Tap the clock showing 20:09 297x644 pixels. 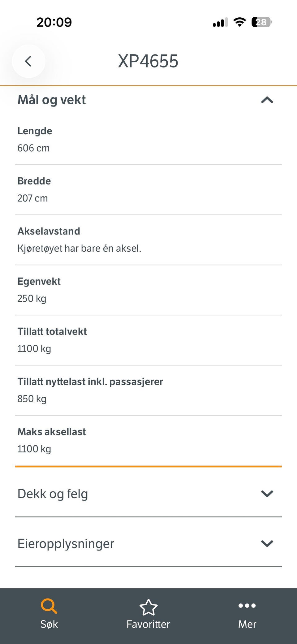[x=54, y=22]
